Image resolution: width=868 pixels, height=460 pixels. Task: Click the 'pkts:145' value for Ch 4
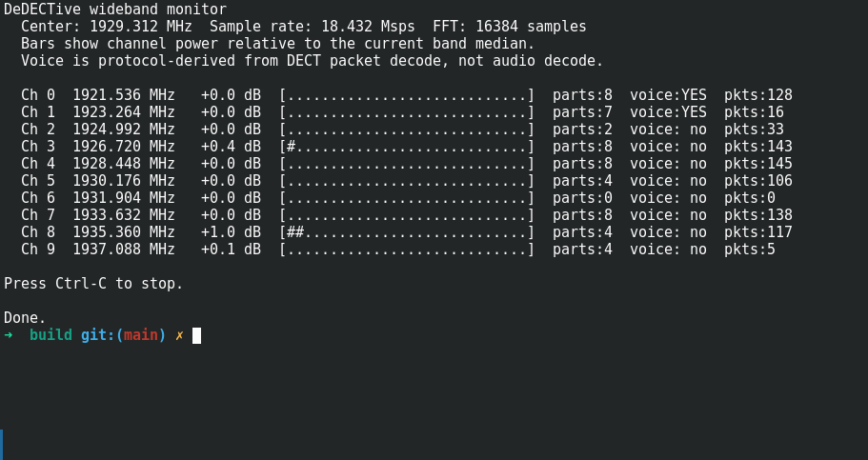tap(758, 164)
